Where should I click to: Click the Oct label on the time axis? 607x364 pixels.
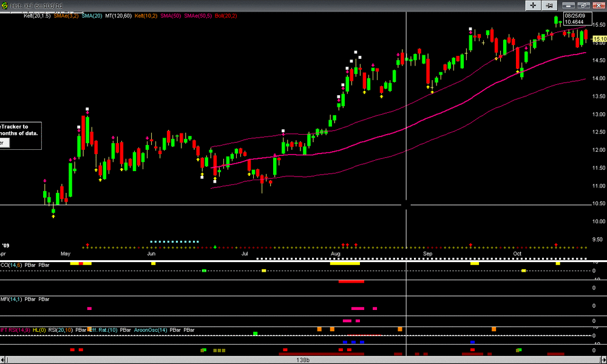(517, 254)
